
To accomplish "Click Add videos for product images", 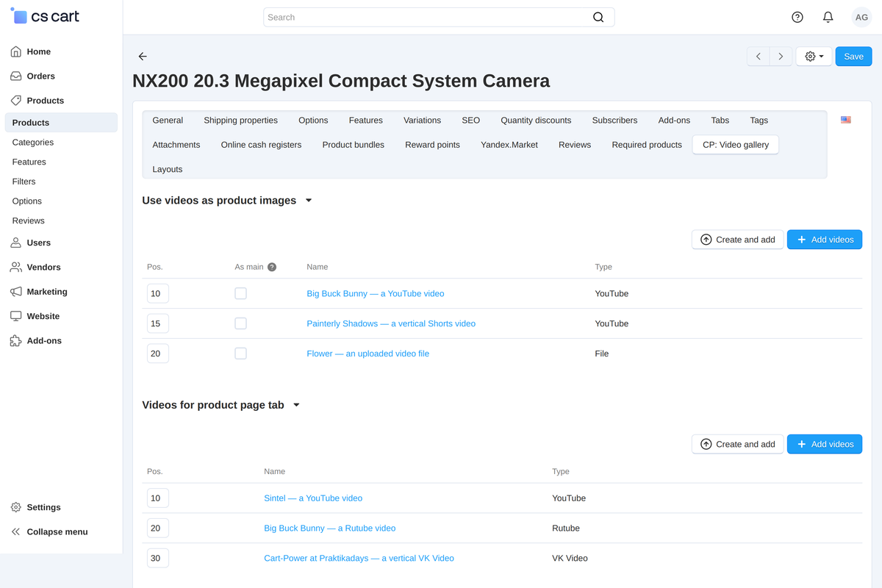I will click(x=825, y=240).
